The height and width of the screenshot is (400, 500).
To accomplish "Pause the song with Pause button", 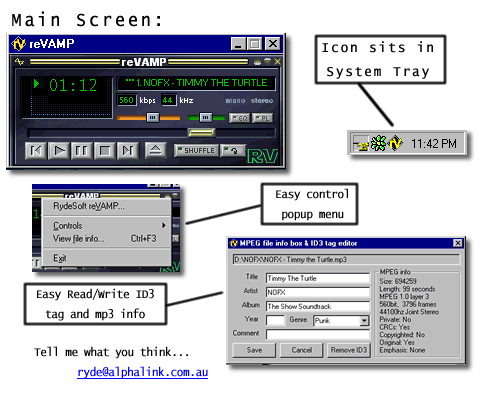I will pos(82,151).
